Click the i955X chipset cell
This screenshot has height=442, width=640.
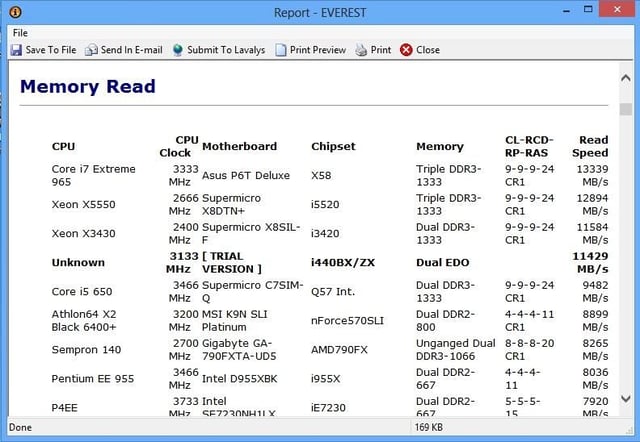(x=325, y=379)
